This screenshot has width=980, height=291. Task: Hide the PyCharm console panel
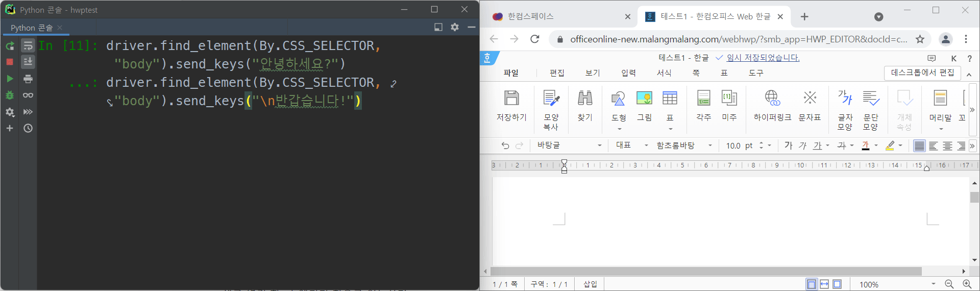click(x=472, y=27)
